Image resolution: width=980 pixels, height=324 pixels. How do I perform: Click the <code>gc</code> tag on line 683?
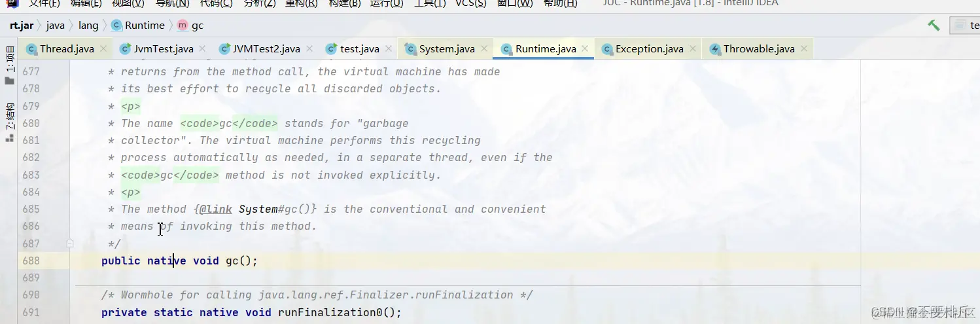(x=170, y=175)
